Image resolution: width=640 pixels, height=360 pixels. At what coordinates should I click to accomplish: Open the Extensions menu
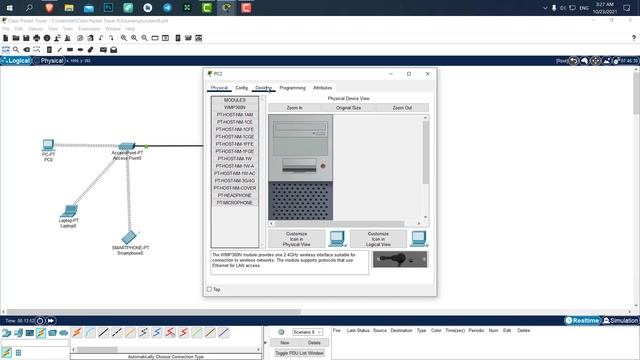[89, 29]
